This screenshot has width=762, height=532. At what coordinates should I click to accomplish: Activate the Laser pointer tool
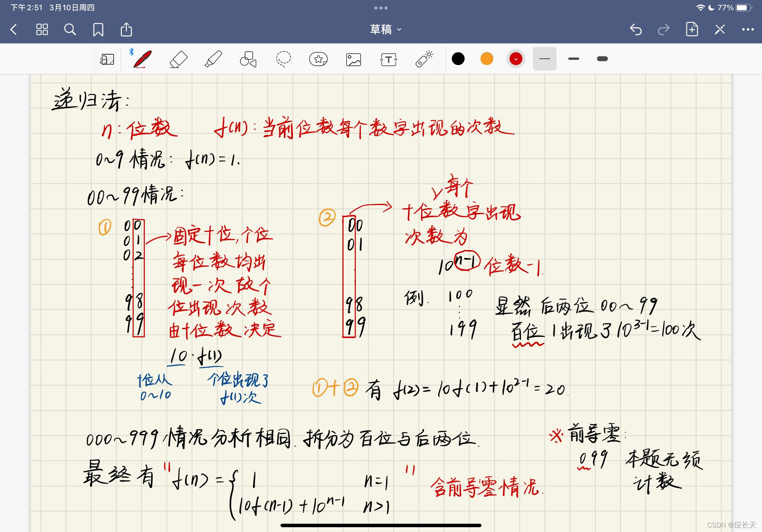point(424,59)
